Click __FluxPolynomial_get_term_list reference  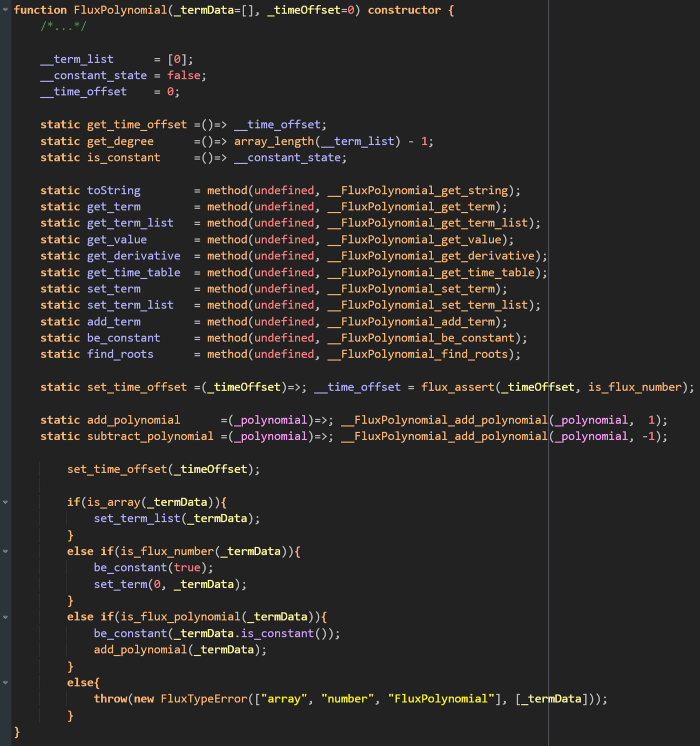click(x=428, y=223)
